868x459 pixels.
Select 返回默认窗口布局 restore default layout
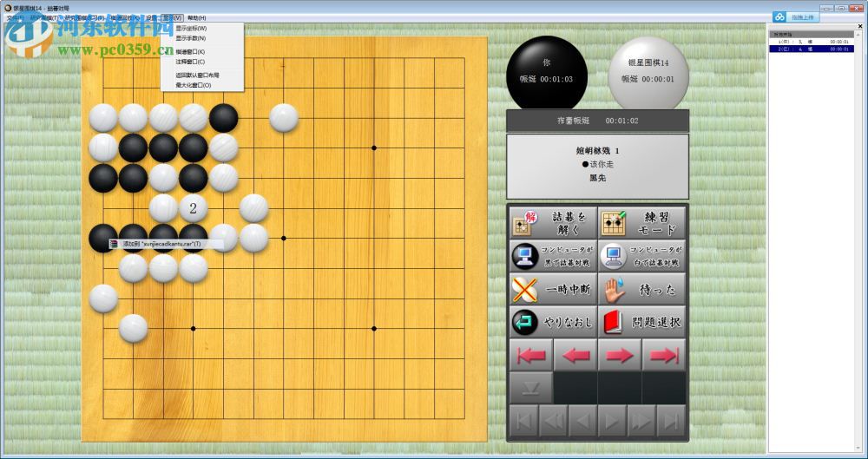coord(202,75)
